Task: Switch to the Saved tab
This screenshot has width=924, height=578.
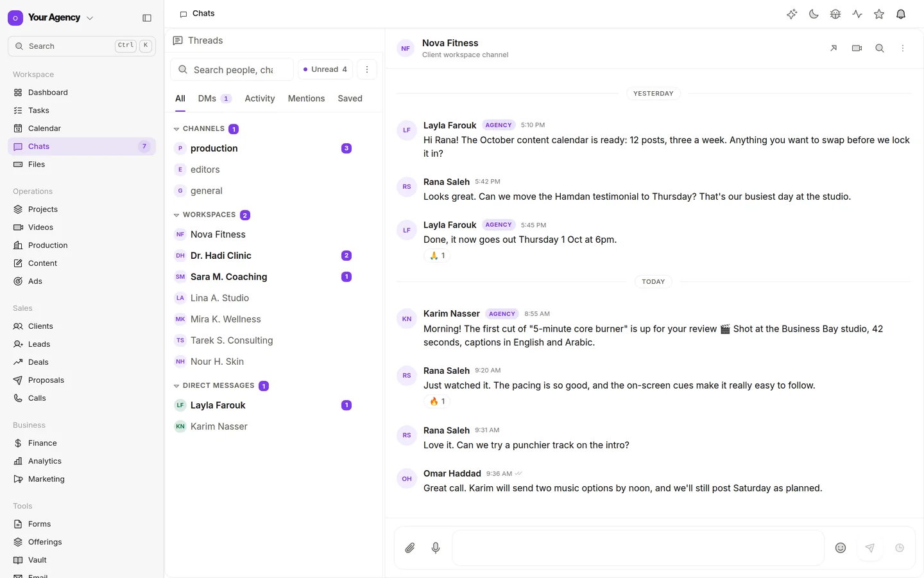Action: click(x=350, y=98)
